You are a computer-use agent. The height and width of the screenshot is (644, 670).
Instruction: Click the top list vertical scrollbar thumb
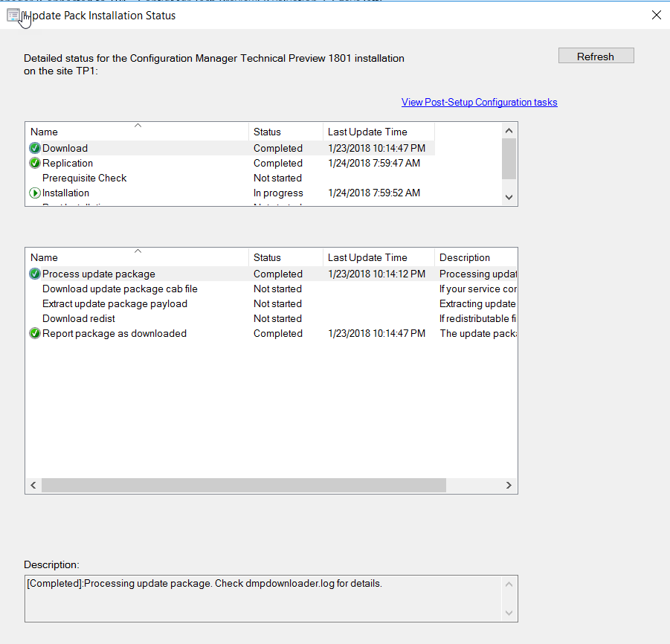[509, 158]
